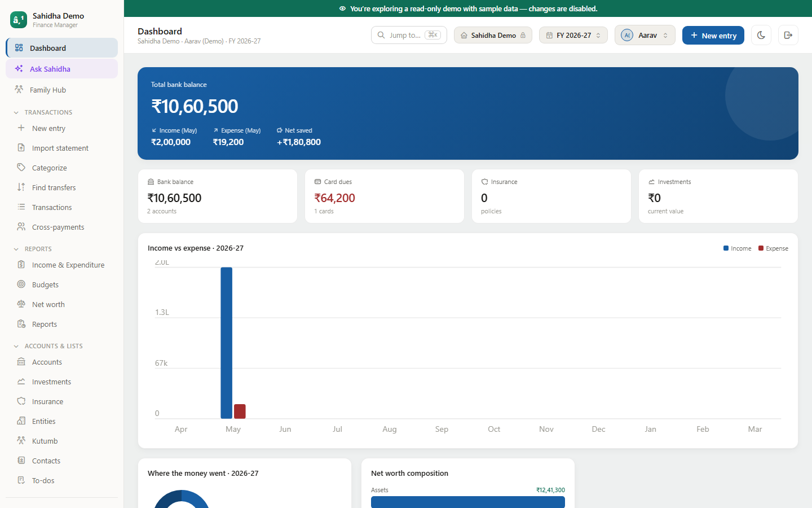Click the Sahidha logo icon

click(x=18, y=20)
